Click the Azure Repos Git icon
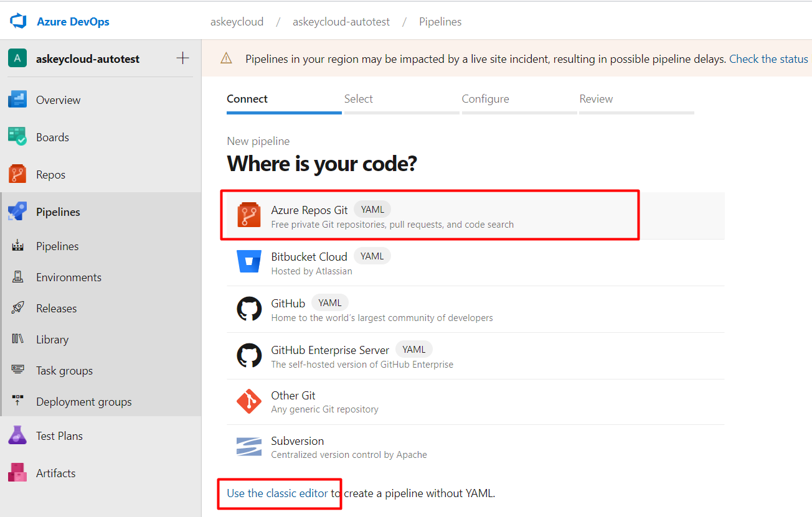812x517 pixels. tap(249, 215)
